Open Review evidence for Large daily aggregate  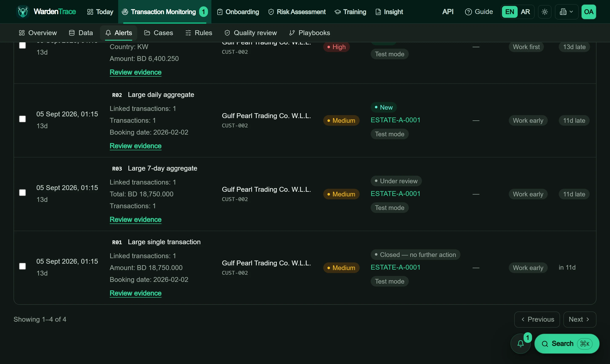(136, 146)
